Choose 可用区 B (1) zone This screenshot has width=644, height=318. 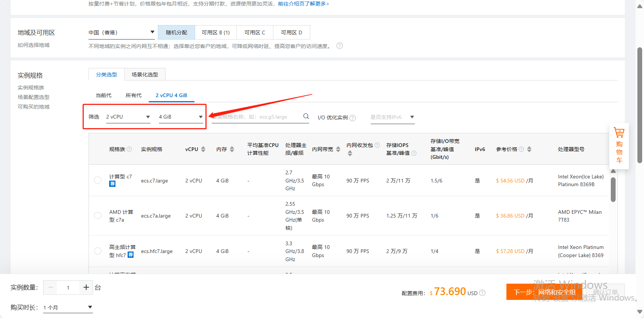pyautogui.click(x=216, y=33)
